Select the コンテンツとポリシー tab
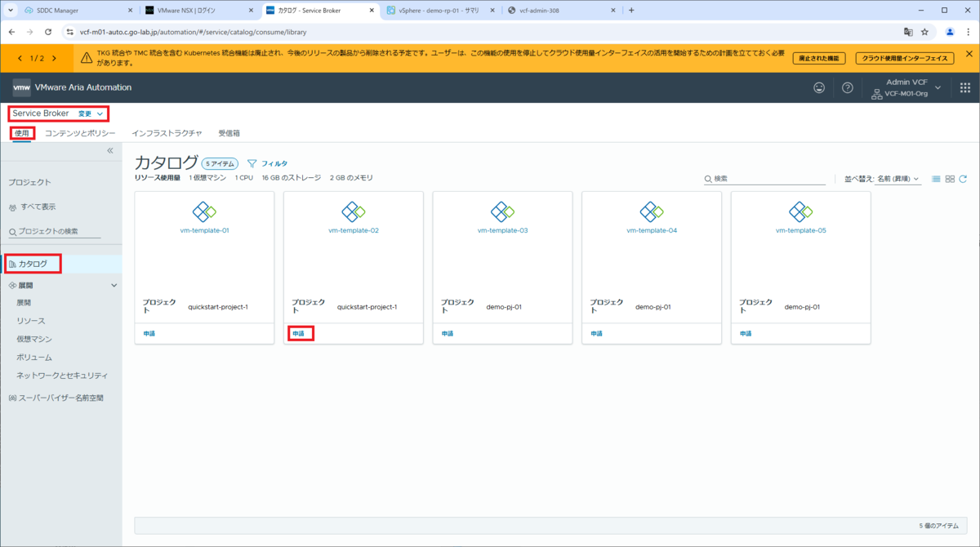The image size is (980, 547). (80, 133)
